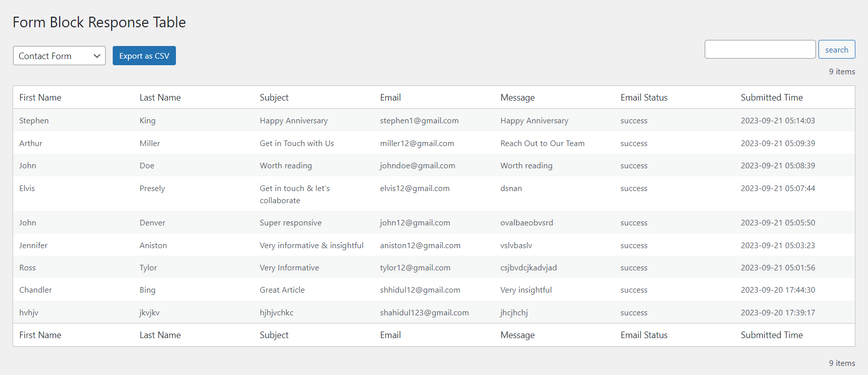Click the Arthur Miller row first name
868x375 pixels.
pos(31,144)
